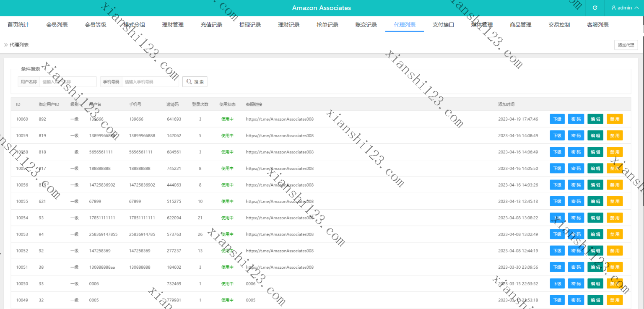Click the ID cell 10051
The height and width of the screenshot is (309, 644).
click(22, 267)
